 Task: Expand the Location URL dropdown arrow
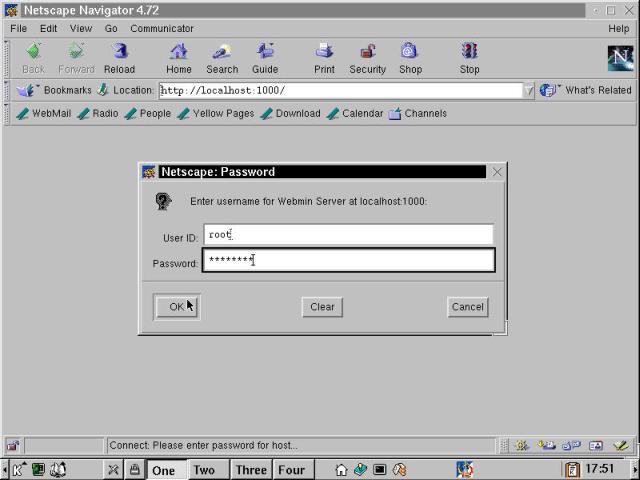coord(529,90)
